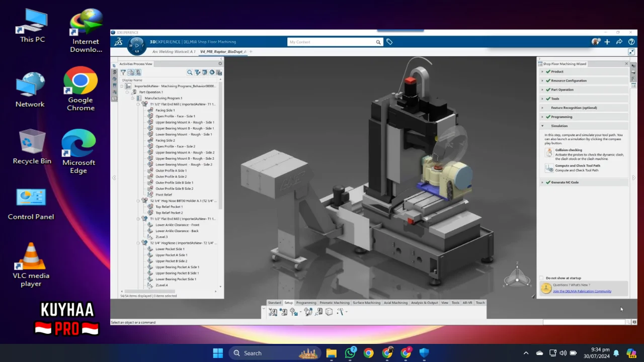The height and width of the screenshot is (362, 644).
Task: Select Open Profile - Face - Side 2
Action: (x=175, y=146)
